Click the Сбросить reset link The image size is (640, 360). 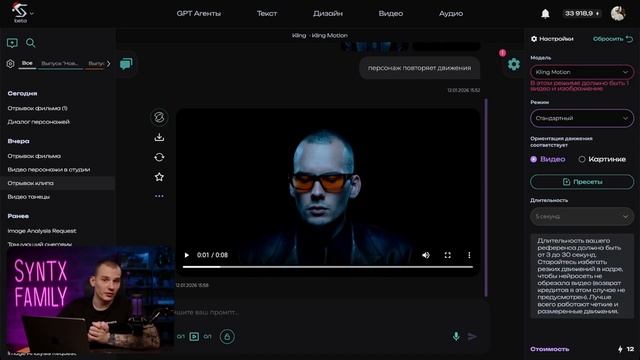tap(613, 39)
